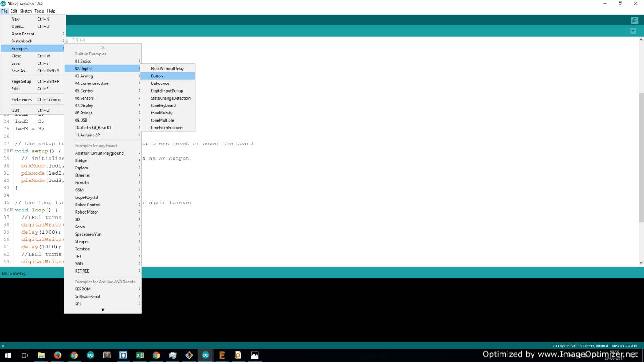Expand the 01.Basics examples submenu

pyautogui.click(x=103, y=61)
